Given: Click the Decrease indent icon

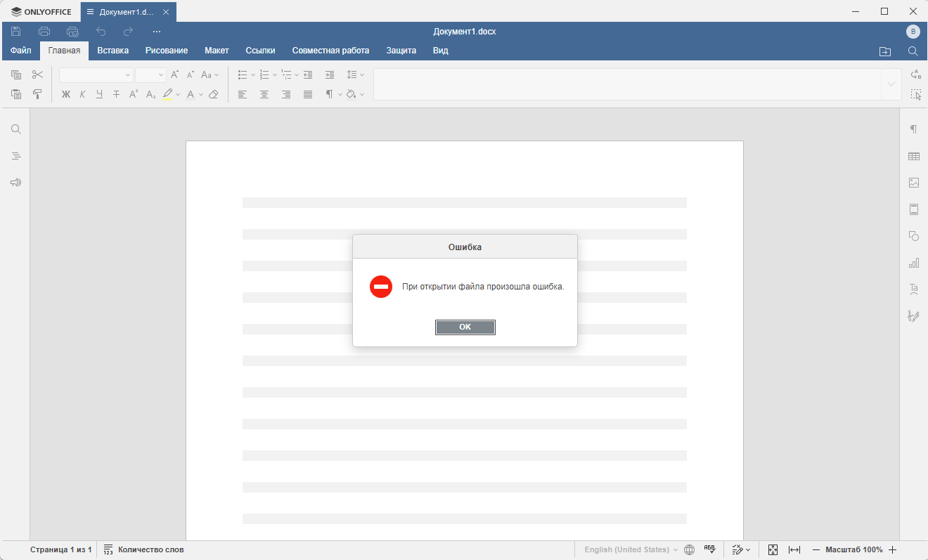Looking at the screenshot, I should point(308,74).
